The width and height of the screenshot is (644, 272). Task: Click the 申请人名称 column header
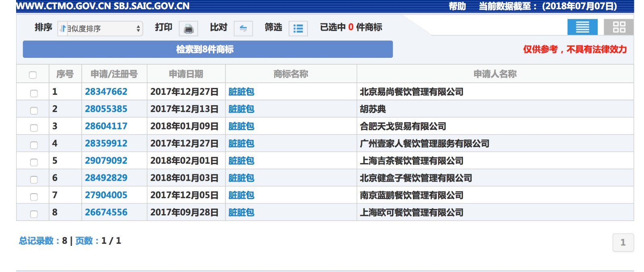pos(495,74)
